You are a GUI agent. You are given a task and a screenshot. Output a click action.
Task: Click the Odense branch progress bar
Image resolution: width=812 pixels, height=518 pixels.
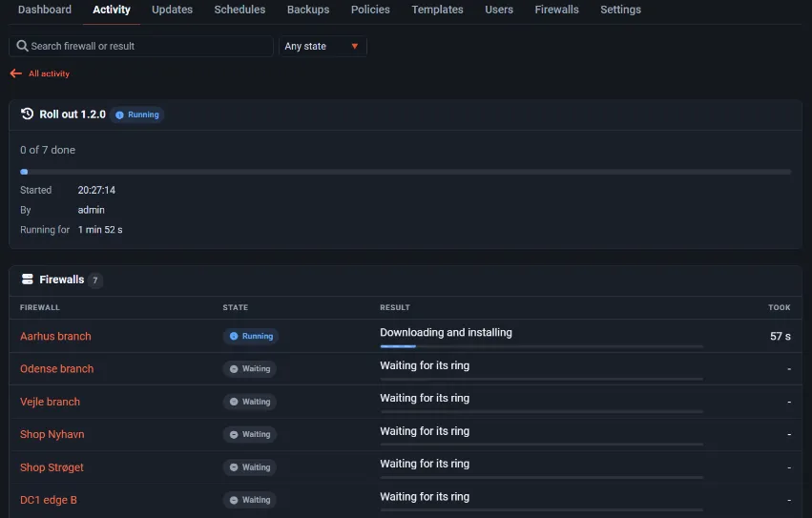[542, 379]
